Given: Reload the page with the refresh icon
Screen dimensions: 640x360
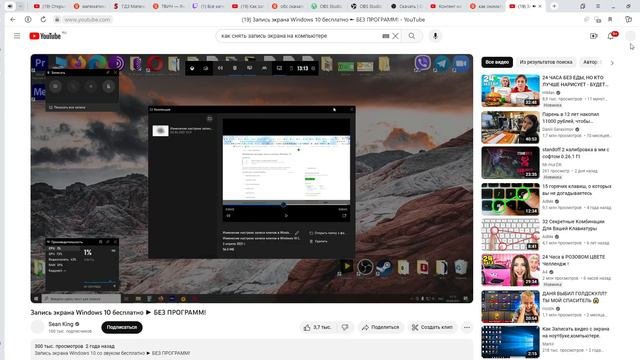Looking at the screenshot, I should click(43, 19).
